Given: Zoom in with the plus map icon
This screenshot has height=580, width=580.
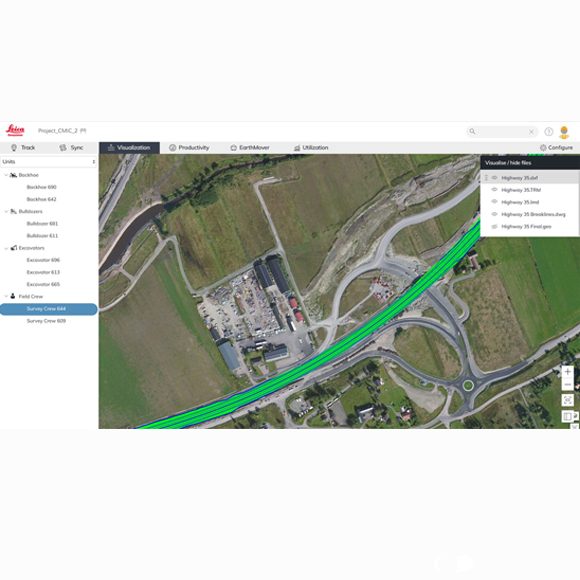Looking at the screenshot, I should point(567,372).
